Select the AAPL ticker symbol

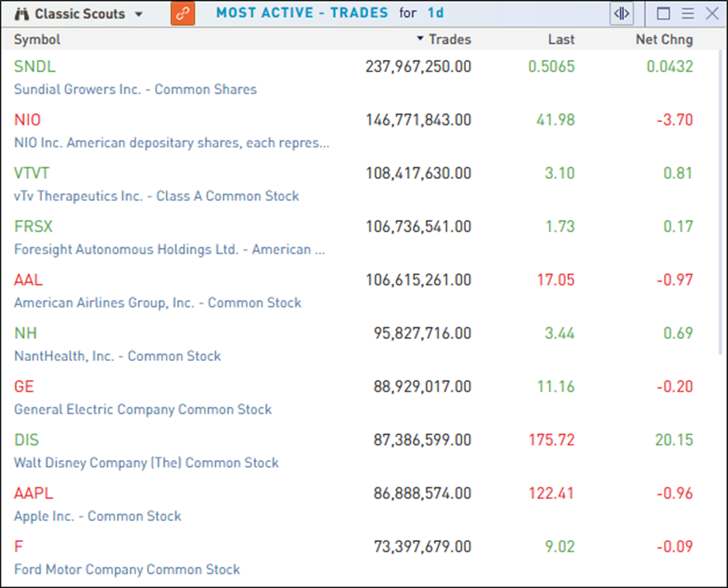tap(33, 494)
